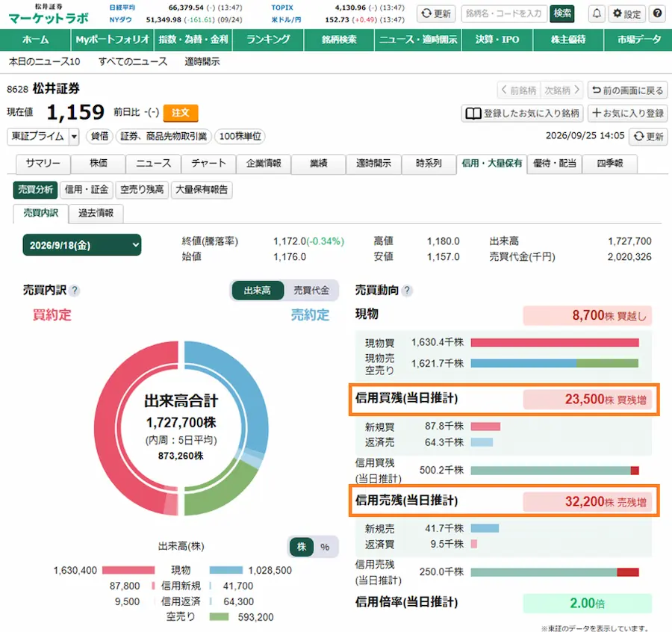This screenshot has height=632, width=672.
Task: Switch to the 企業情報 tab
Action: [x=264, y=164]
